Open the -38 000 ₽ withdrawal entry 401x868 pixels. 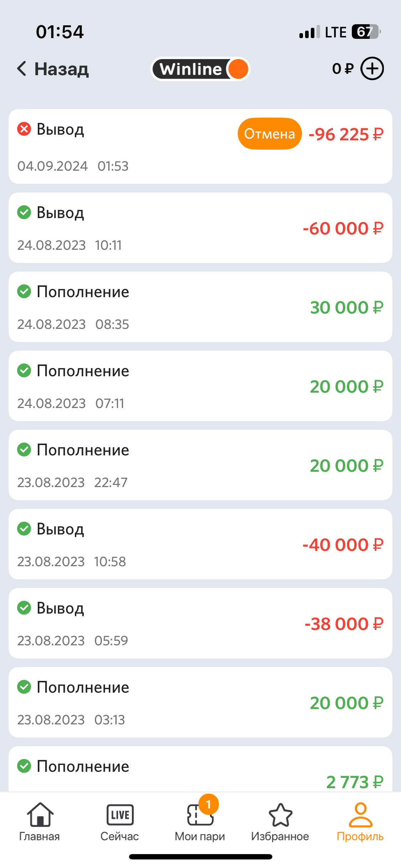pos(200,624)
